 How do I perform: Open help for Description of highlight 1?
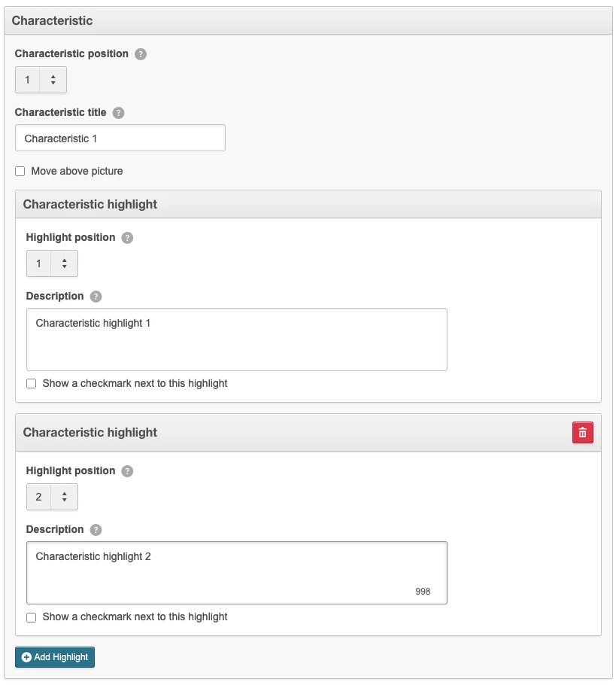coord(96,297)
